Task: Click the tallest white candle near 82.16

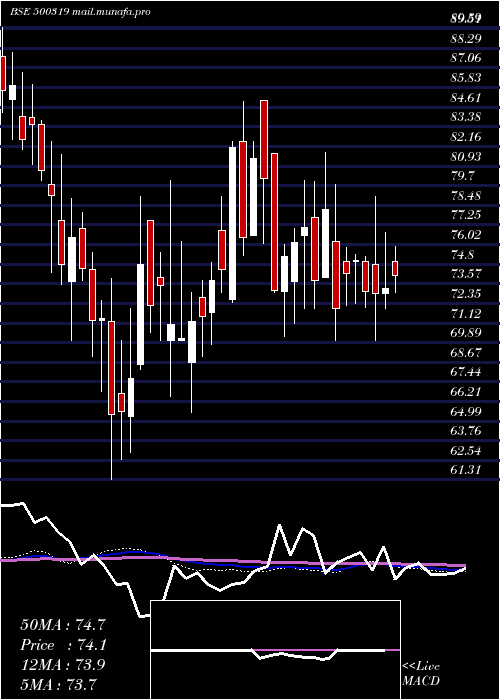Action: (x=233, y=223)
